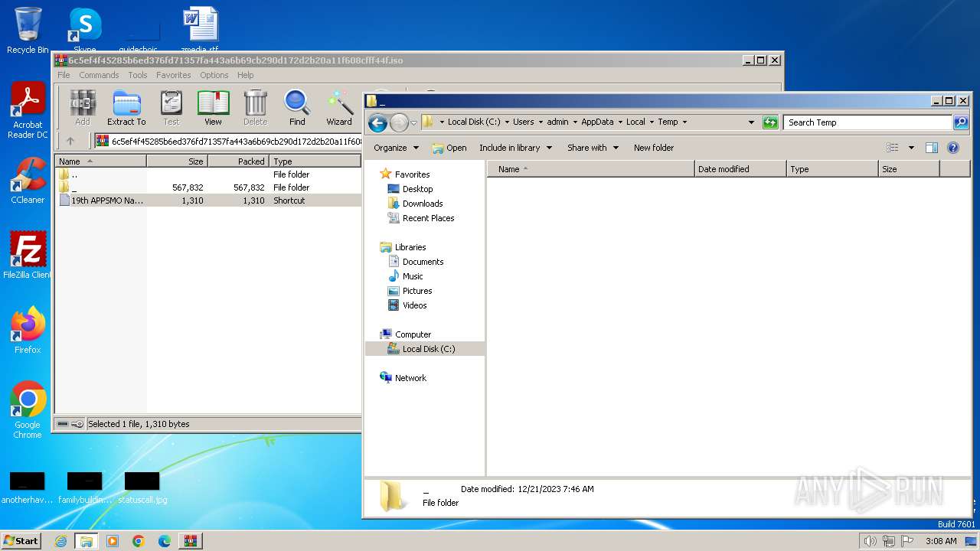
Task: Expand the Organize dropdown
Action: (x=396, y=148)
